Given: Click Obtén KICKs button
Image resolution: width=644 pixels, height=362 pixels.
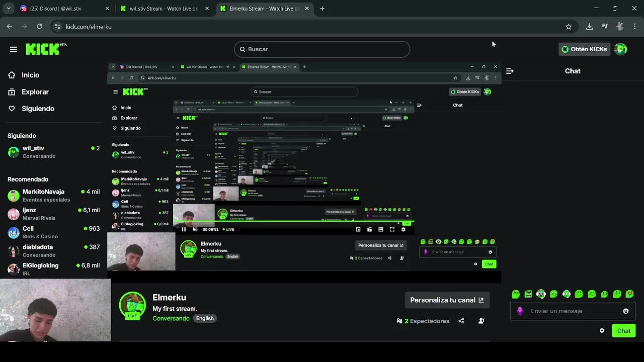Looking at the screenshot, I should [584, 49].
